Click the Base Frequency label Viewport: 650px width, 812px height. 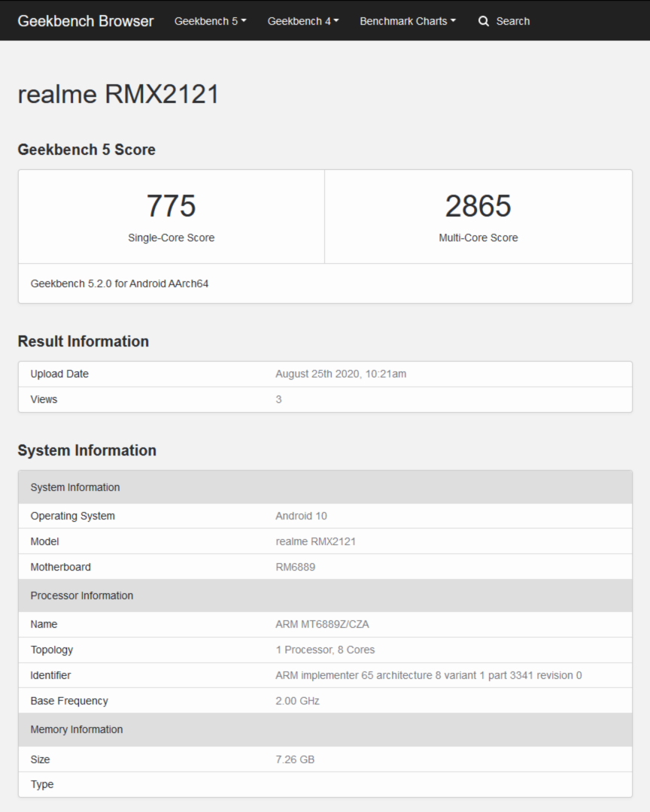[x=69, y=701]
